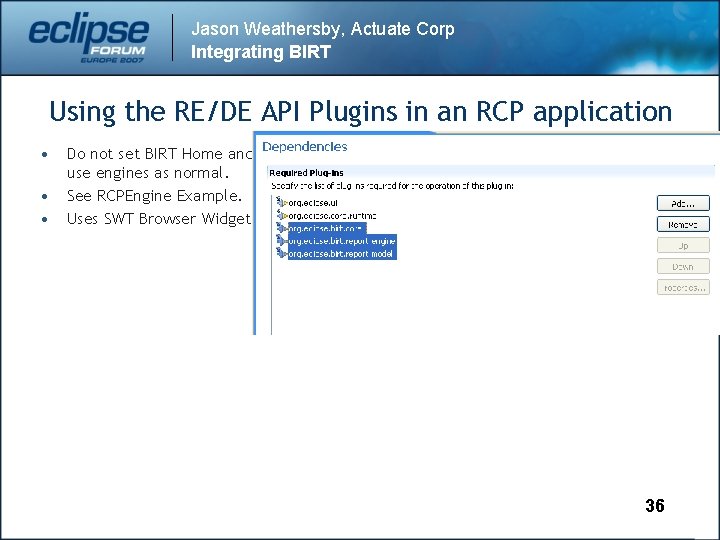
Task: Select the org.eclipse.core.runtime entry
Action: click(x=332, y=215)
